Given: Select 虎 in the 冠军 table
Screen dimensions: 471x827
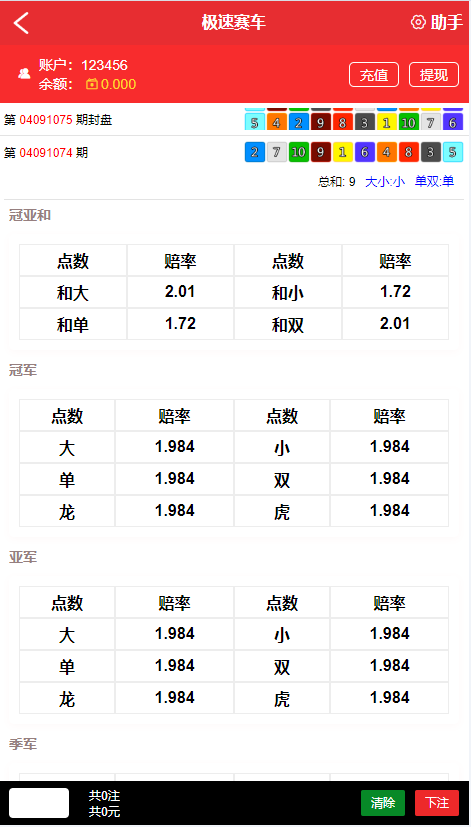Looking at the screenshot, I should tap(282, 511).
